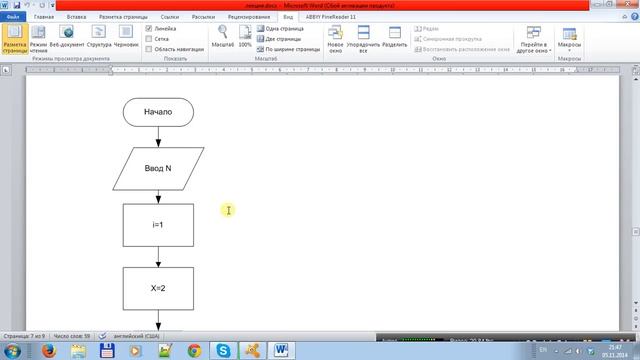Open the Главная tab

tap(44, 17)
